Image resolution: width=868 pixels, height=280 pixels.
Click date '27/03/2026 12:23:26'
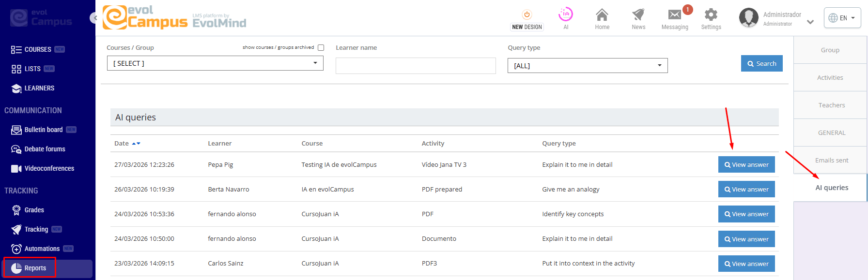(x=144, y=165)
